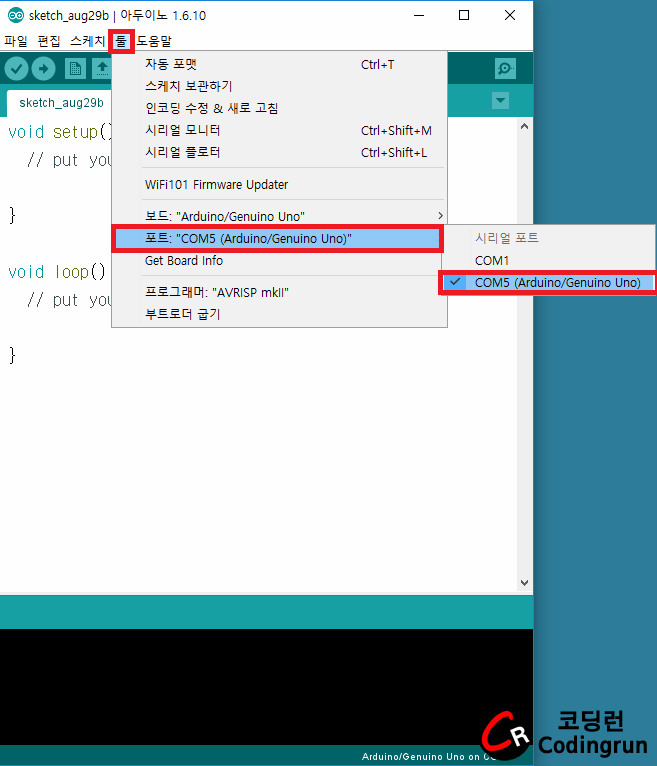Click Get Board Info entry

[279, 260]
